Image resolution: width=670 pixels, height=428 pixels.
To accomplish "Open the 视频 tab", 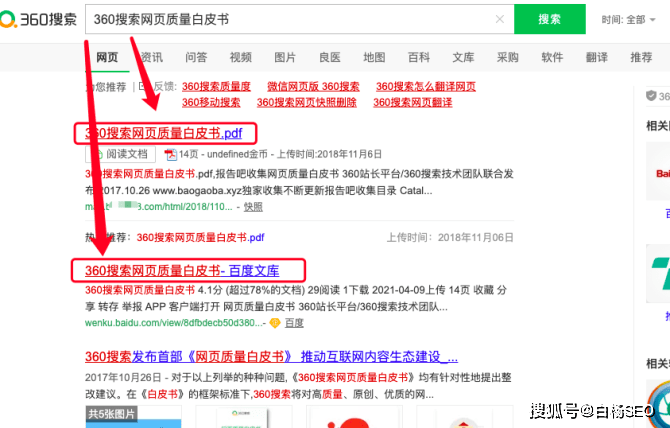I will [x=241, y=57].
